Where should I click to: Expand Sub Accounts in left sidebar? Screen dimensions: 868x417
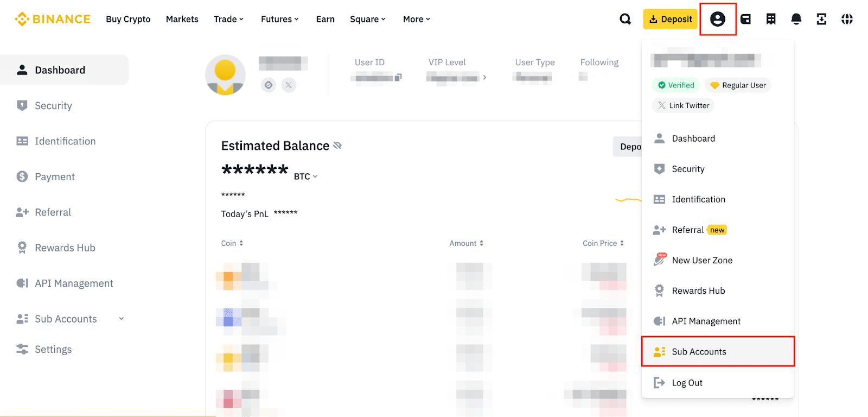tap(122, 319)
